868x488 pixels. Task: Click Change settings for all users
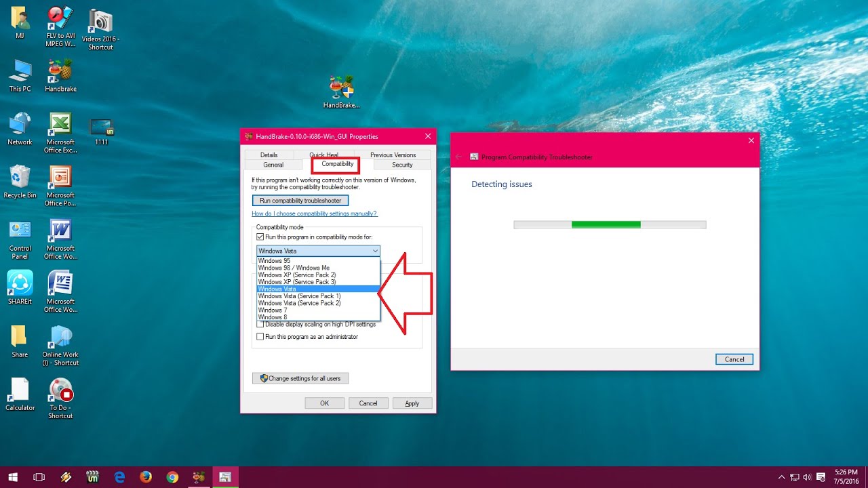click(x=300, y=378)
